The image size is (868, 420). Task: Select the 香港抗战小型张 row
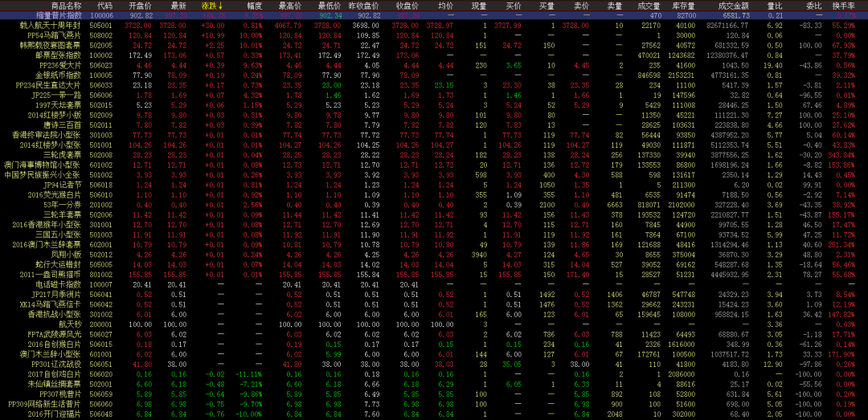click(434, 314)
